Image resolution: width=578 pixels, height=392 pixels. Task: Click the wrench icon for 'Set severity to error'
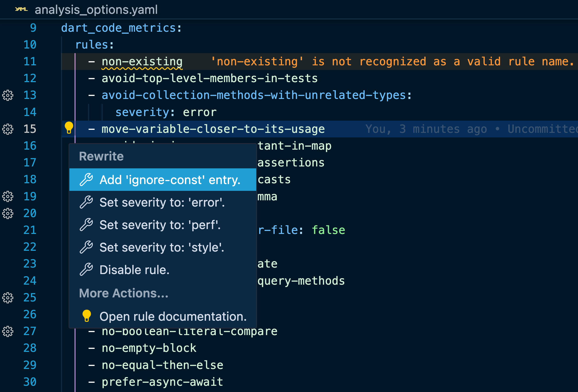tap(86, 202)
